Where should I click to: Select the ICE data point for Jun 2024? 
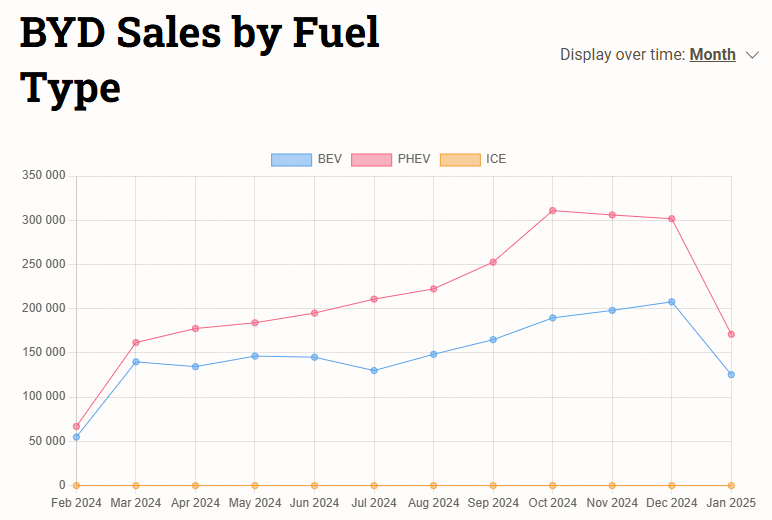click(314, 485)
